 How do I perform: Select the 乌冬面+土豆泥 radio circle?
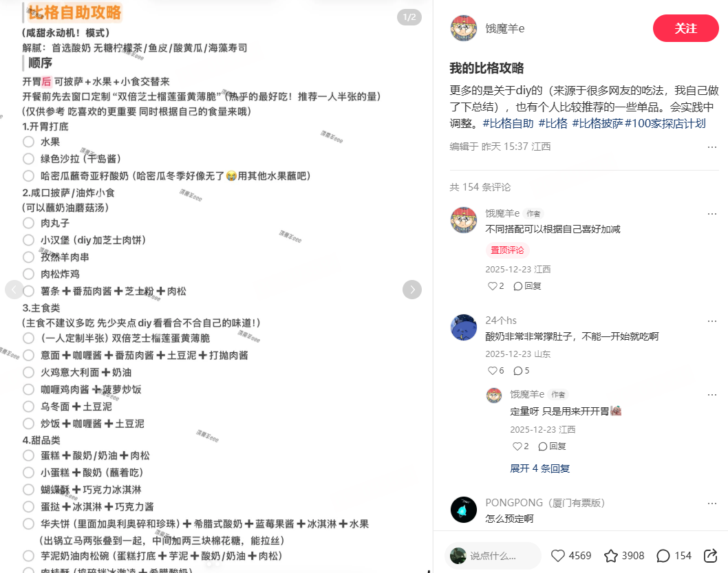click(28, 407)
